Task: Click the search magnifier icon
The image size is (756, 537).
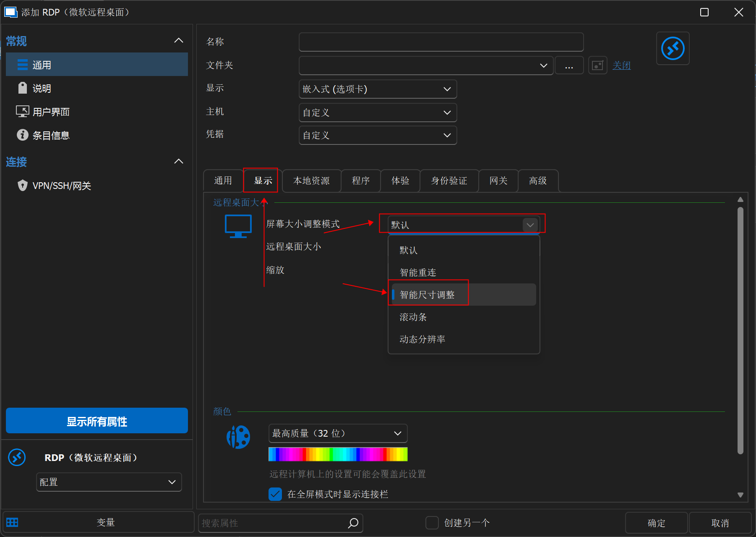Action: point(353,523)
